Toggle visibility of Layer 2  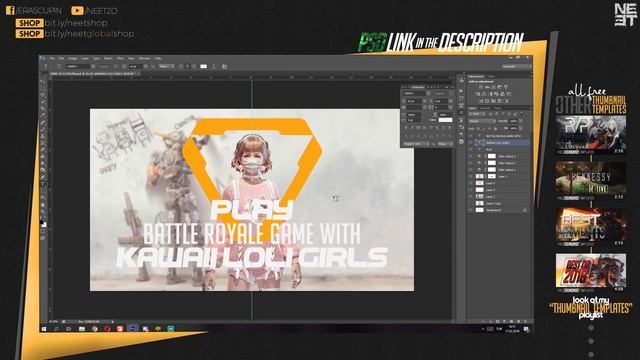(x=471, y=197)
